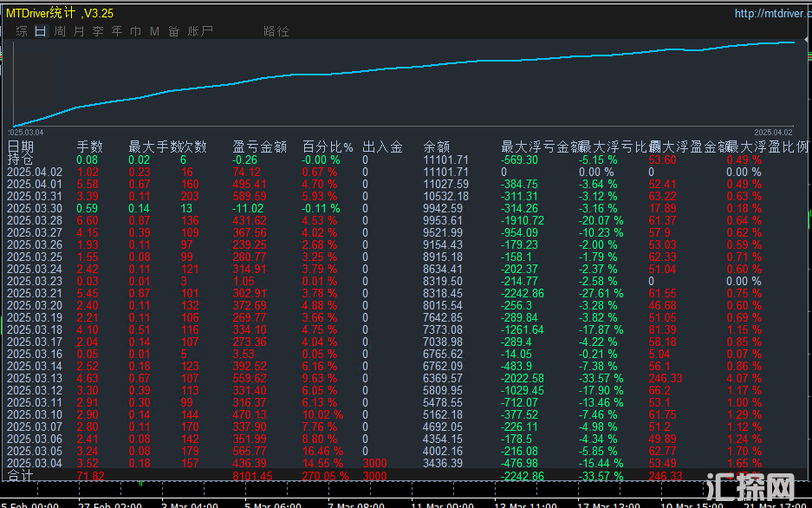Open the mtdriver website link
The width and height of the screenshot is (812, 508).
point(771,13)
